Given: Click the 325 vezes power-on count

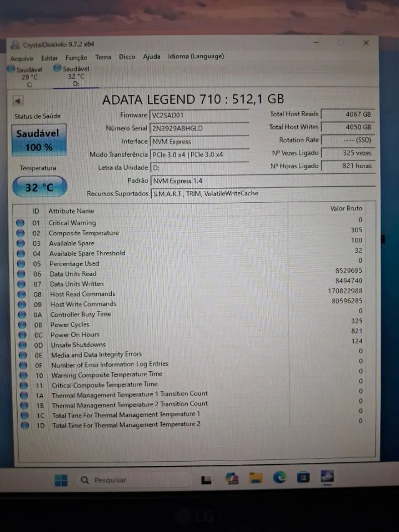Looking at the screenshot, I should [348, 153].
